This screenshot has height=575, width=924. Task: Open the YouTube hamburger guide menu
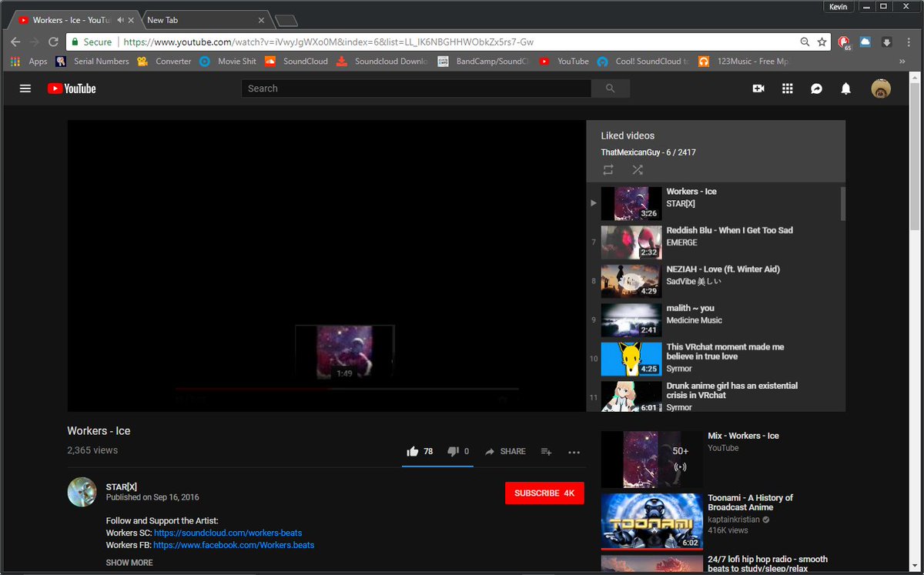click(x=25, y=89)
